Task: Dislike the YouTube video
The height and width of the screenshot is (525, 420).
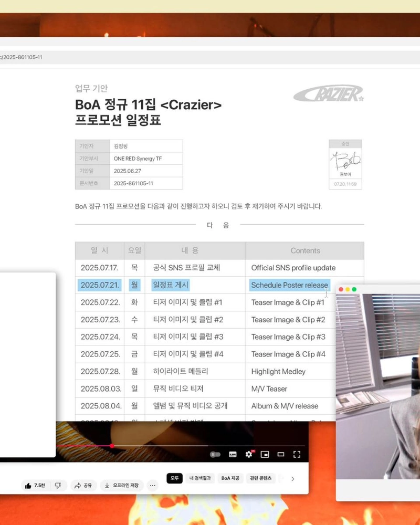Action: 58,486
